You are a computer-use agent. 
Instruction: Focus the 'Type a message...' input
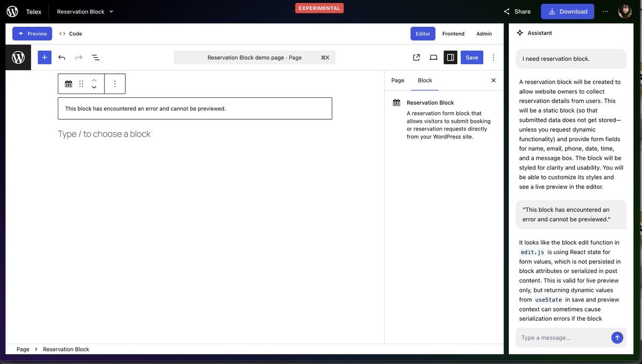coord(563,338)
